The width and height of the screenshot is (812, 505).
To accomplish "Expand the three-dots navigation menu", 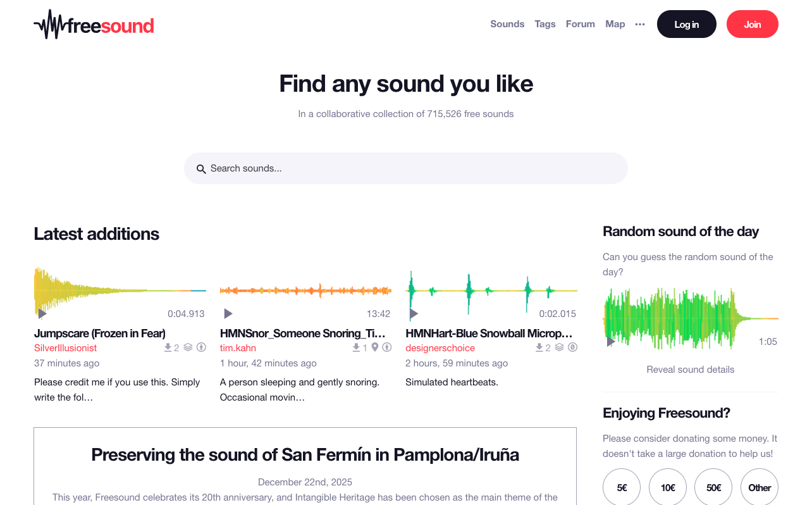I will tap(640, 24).
